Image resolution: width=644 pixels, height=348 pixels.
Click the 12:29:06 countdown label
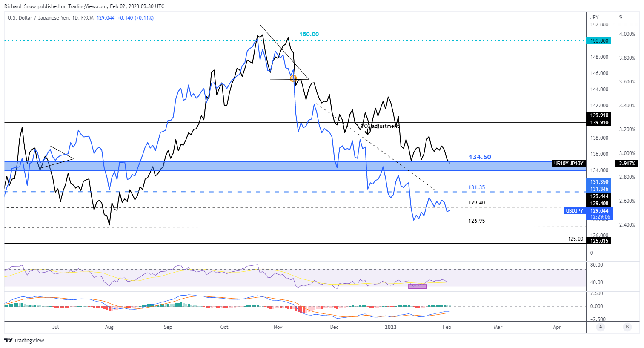[x=599, y=217]
